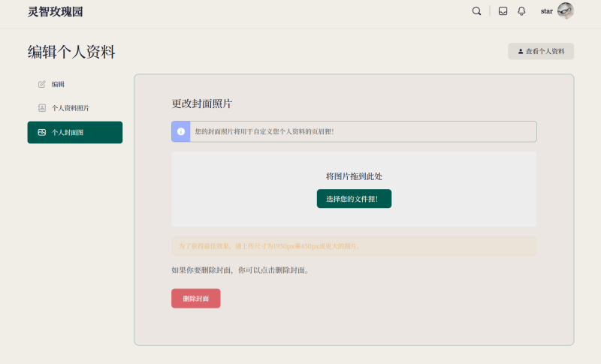Select 个人资料照片 sidebar item
This screenshot has width=601, height=364.
click(x=75, y=108)
